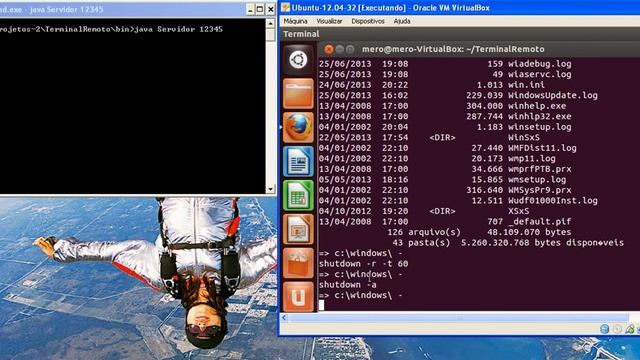The image size is (640, 360).
Task: Minimize the Ubuntu terminal window
Action: (x=339, y=49)
